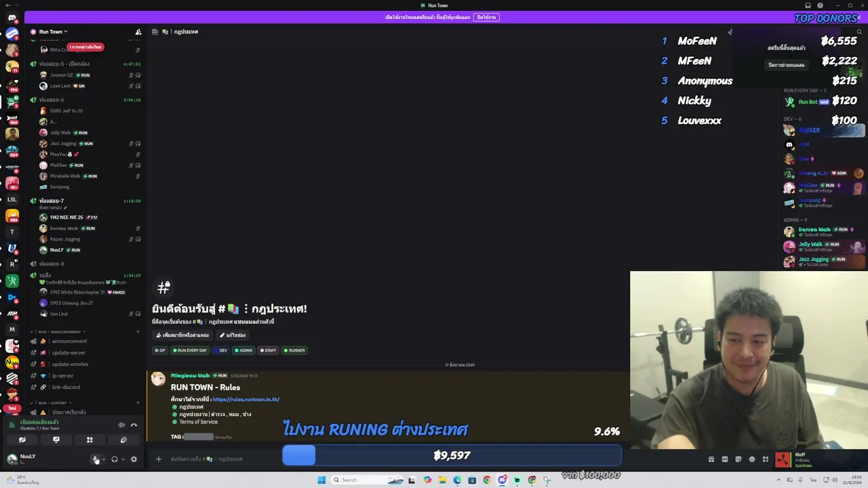Open the apps launcher icon in message bar
Viewport: 868px width, 488px height.
(x=766, y=459)
